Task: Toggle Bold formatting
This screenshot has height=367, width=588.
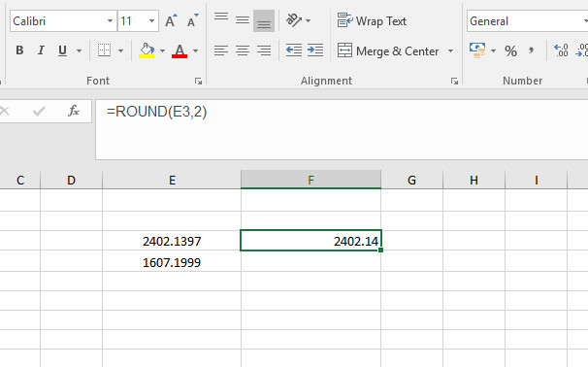Action: (19, 50)
